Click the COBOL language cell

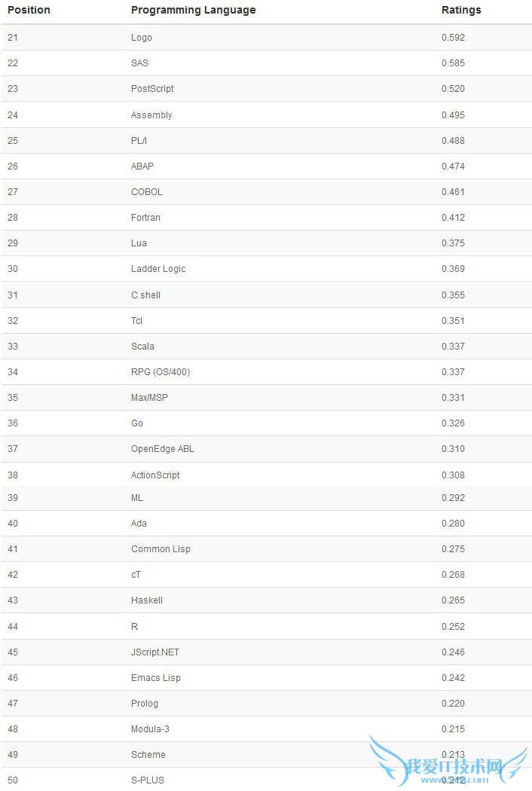coord(147,192)
